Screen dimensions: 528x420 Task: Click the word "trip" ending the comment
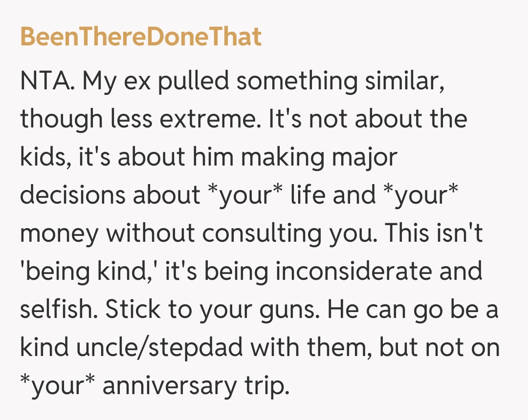(265, 386)
